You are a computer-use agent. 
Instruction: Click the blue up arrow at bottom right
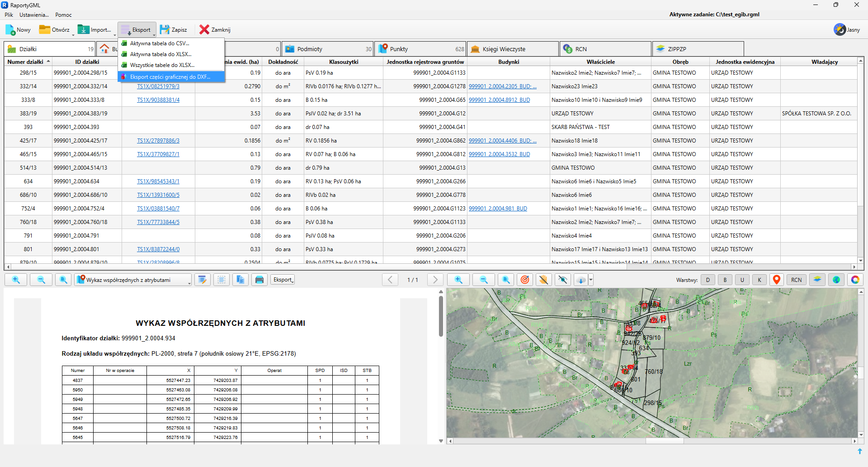coord(860,451)
